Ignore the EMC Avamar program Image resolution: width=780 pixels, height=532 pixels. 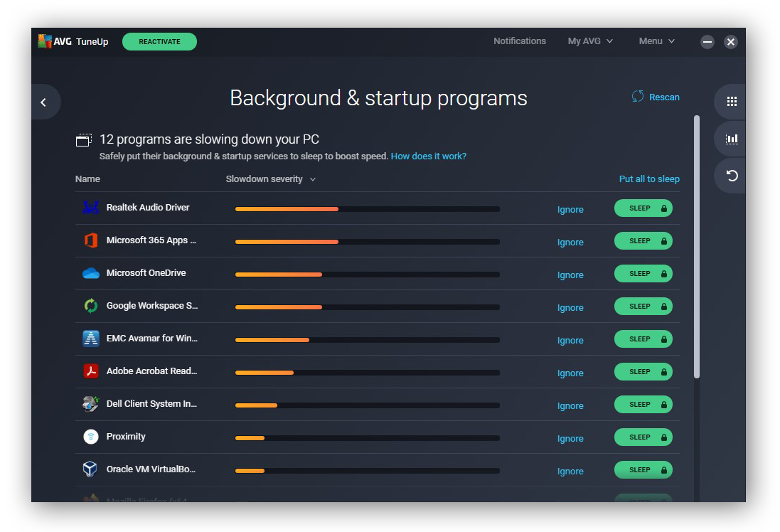[570, 340]
